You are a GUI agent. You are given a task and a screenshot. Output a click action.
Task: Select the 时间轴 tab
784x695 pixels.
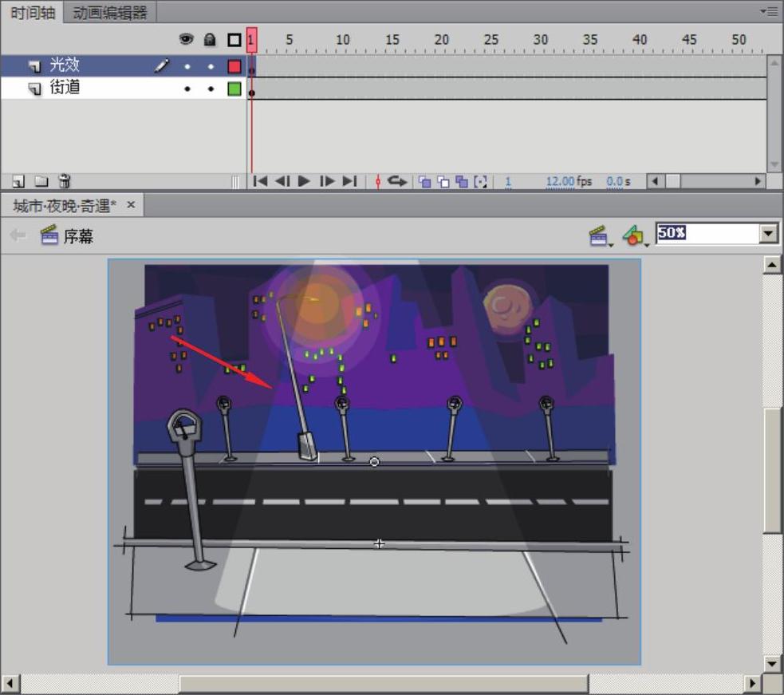(x=32, y=13)
